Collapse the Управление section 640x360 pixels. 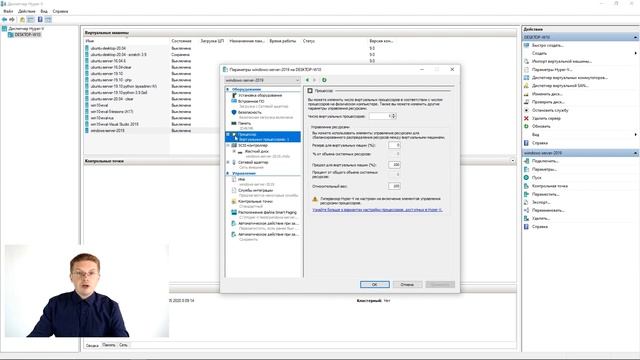228,173
